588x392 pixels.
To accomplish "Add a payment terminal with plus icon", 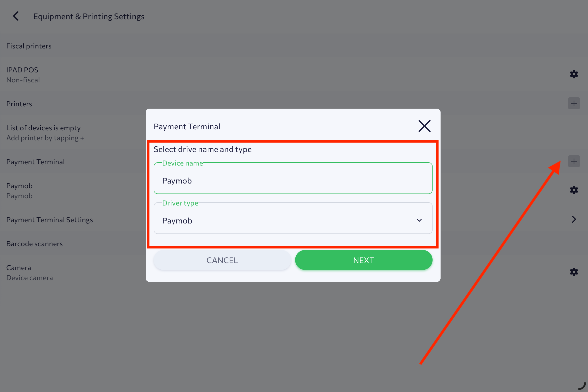I will click(x=574, y=162).
